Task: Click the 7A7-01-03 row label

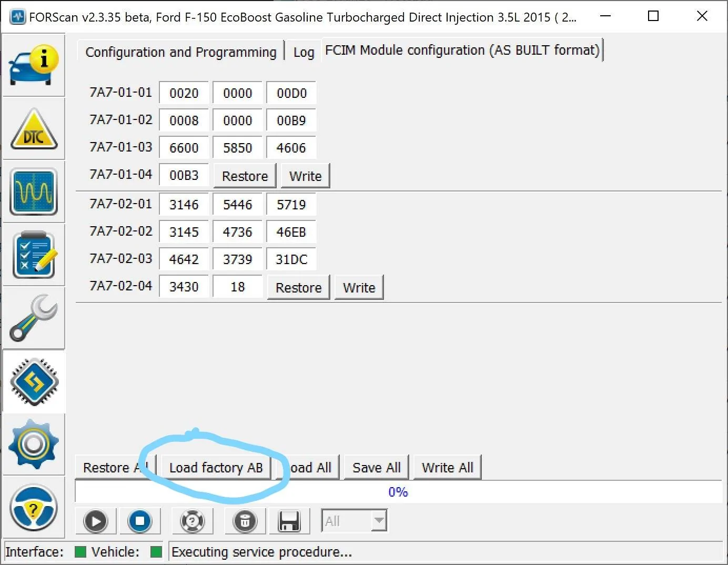Action: click(121, 147)
